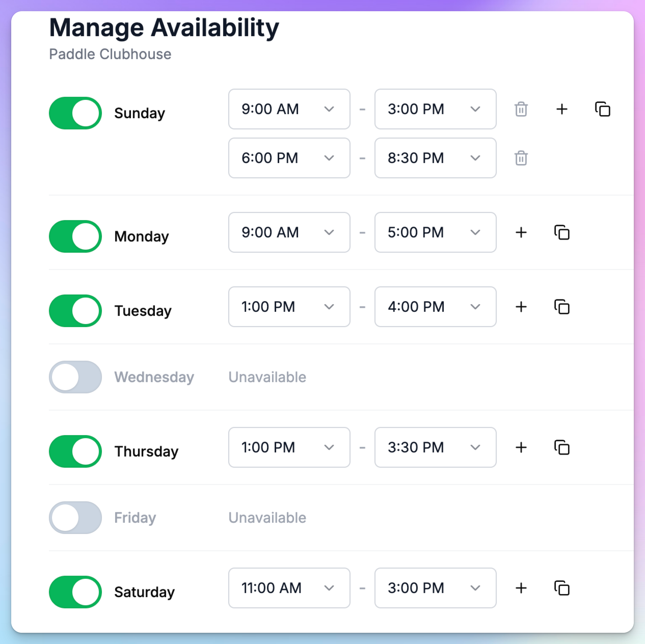The image size is (645, 644).
Task: Expand Saturday's 11:00 AM start time dropdown
Action: (289, 588)
